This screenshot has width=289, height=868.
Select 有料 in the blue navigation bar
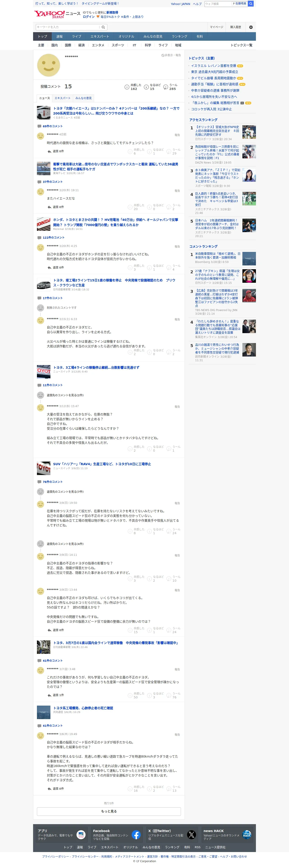[200, 36]
